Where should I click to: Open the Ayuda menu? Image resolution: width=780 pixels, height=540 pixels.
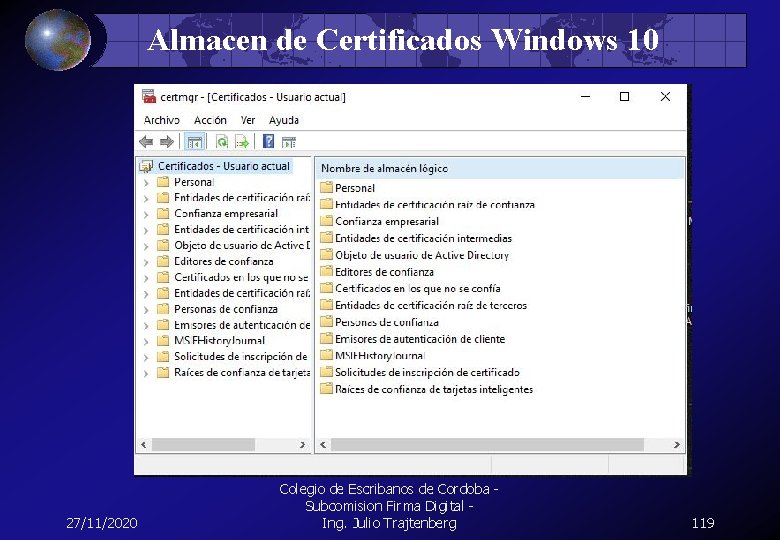pos(284,120)
